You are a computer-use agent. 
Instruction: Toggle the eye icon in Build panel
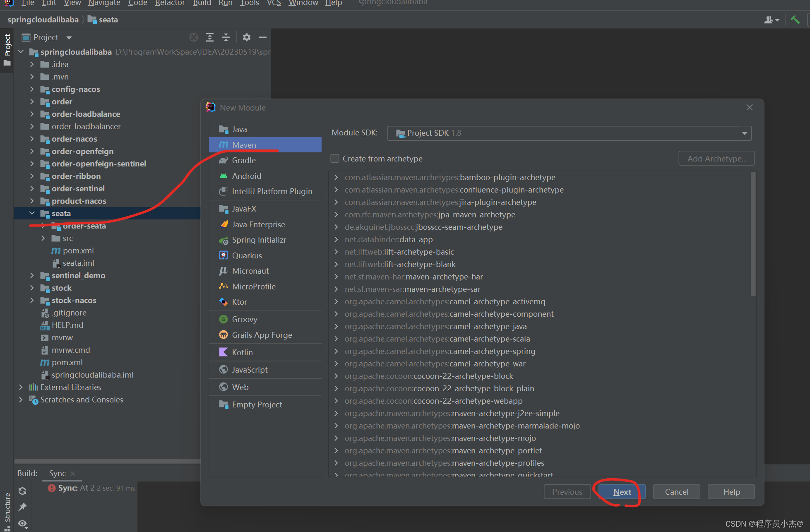22,524
